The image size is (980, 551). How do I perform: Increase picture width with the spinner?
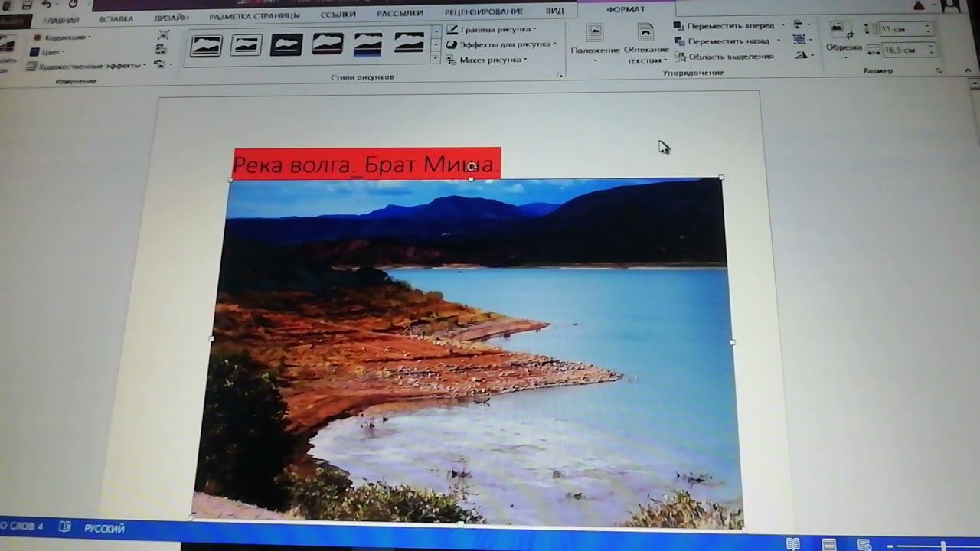pyautogui.click(x=929, y=47)
